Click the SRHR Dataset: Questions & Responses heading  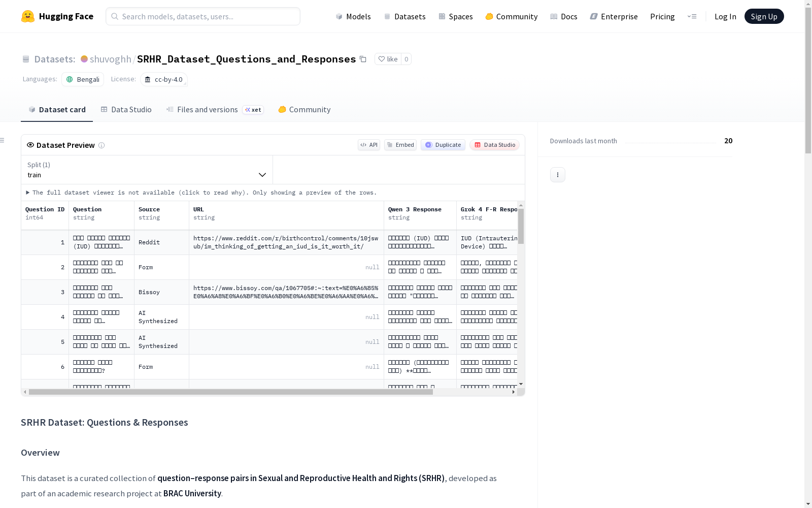[x=105, y=423]
